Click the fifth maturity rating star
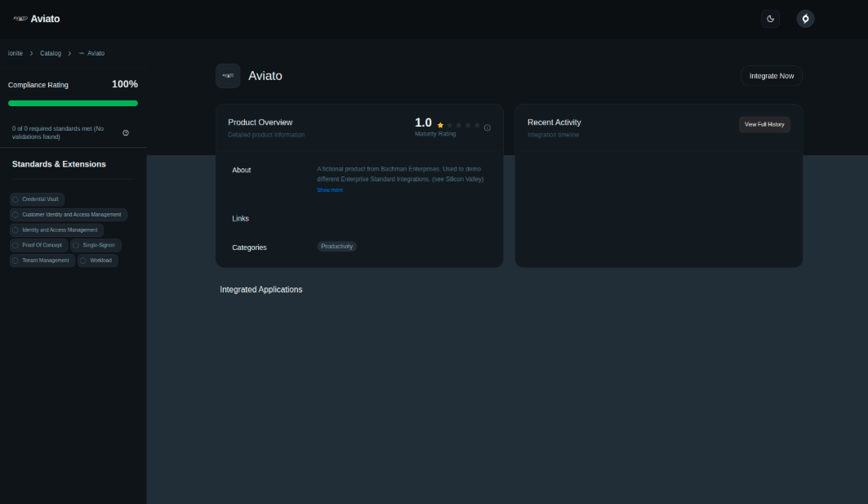 tap(477, 126)
